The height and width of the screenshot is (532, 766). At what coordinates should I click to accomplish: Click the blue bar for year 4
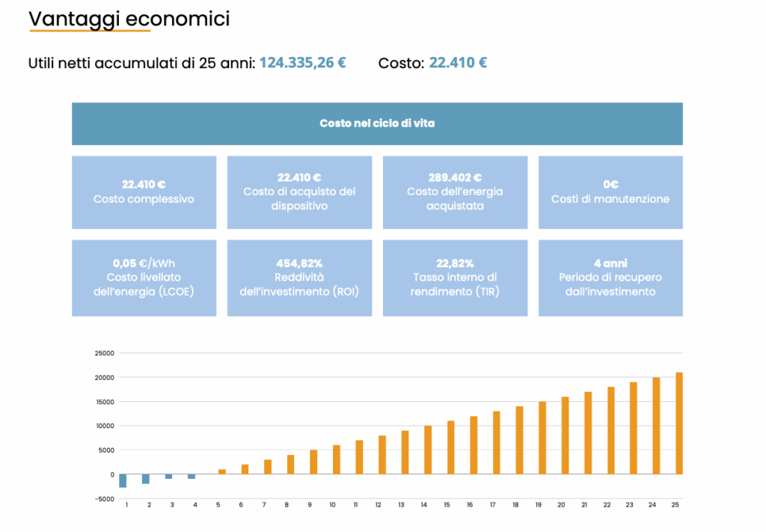[191, 477]
